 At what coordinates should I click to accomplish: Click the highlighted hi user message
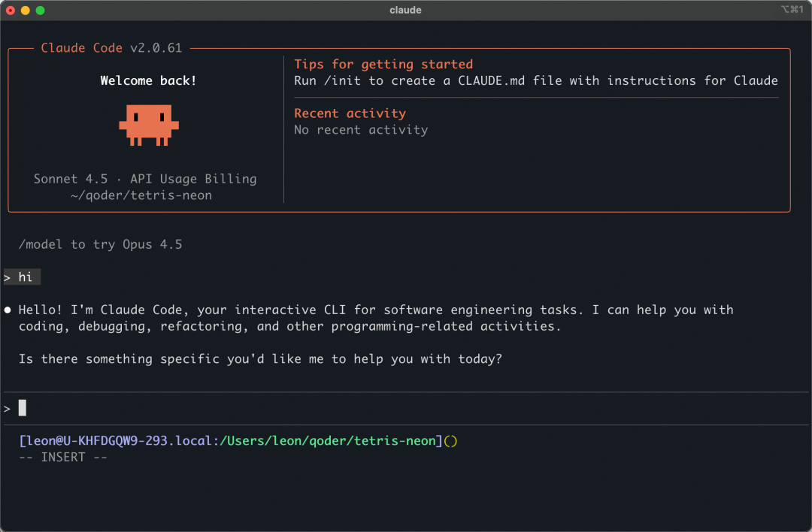[23, 277]
